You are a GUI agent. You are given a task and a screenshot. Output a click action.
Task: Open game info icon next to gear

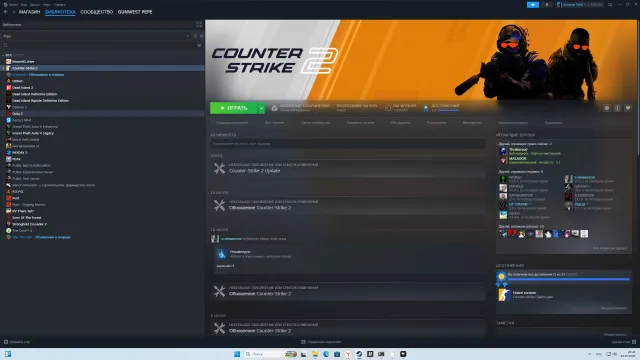(617, 108)
